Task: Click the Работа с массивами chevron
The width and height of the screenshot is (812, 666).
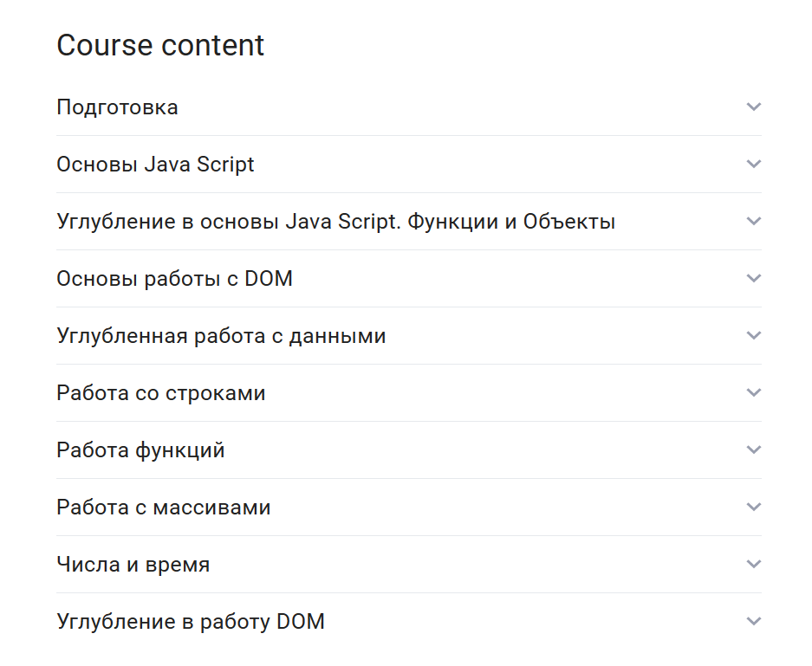Action: (753, 507)
